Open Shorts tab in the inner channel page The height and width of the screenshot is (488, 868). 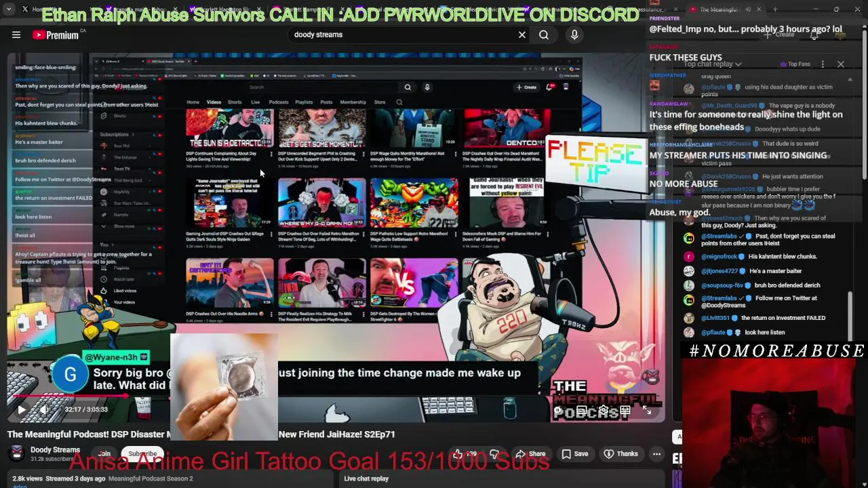coord(235,102)
